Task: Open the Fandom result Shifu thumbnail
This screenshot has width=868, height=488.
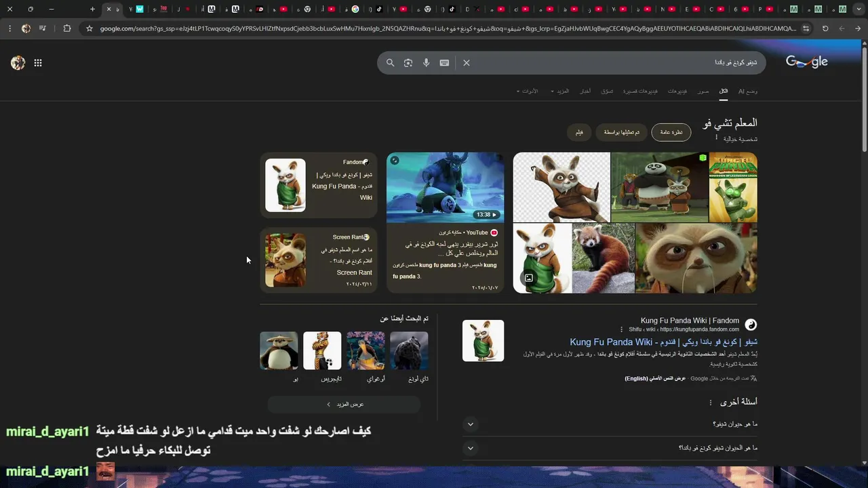Action: (483, 340)
